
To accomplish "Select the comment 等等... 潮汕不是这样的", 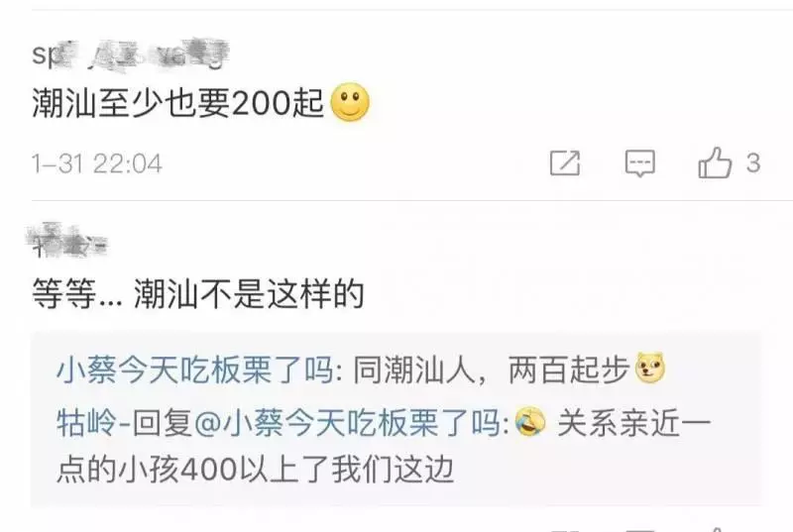I will tap(197, 293).
